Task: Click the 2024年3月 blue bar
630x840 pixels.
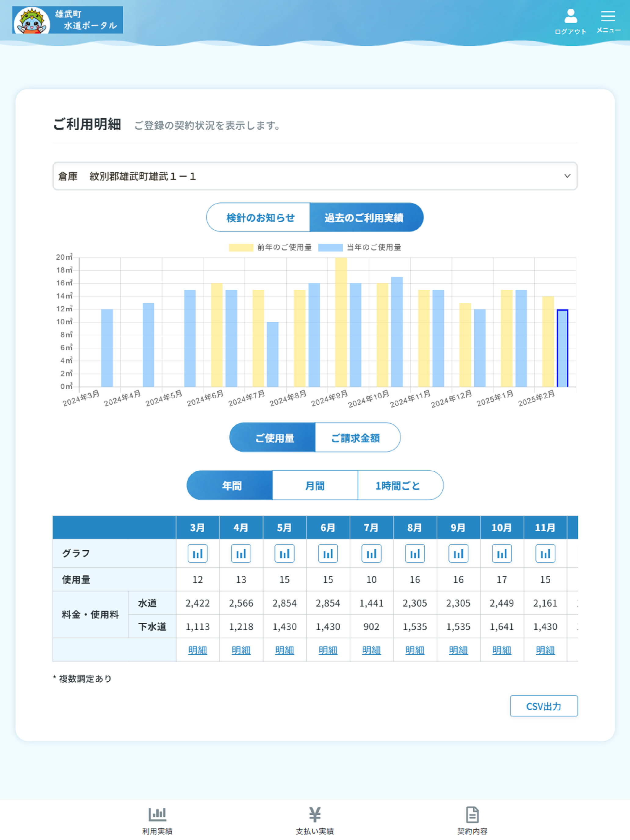Action: [x=107, y=348]
